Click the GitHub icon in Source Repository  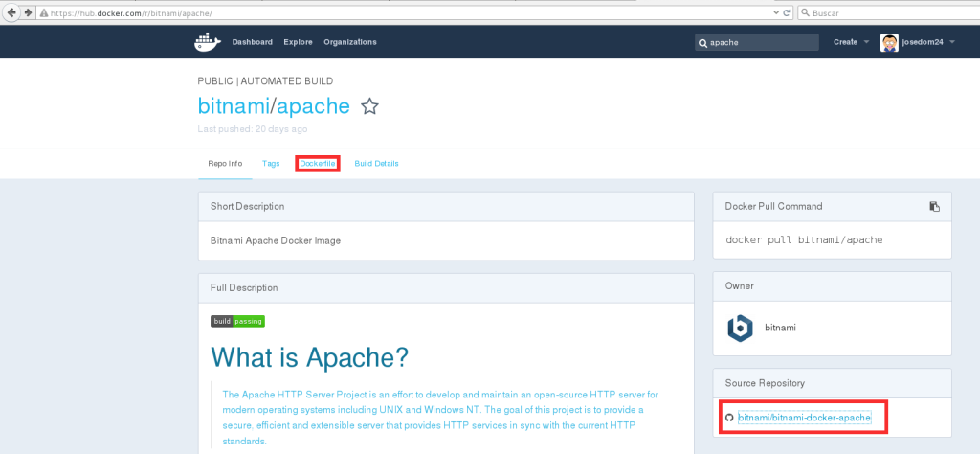pyautogui.click(x=729, y=417)
